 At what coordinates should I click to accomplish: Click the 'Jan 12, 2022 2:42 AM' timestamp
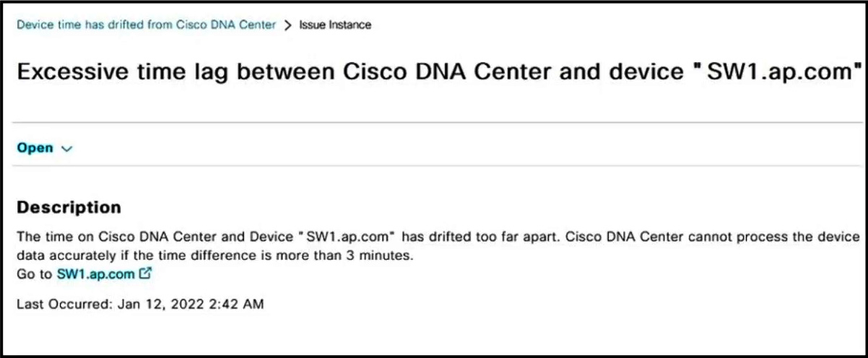coord(188,304)
